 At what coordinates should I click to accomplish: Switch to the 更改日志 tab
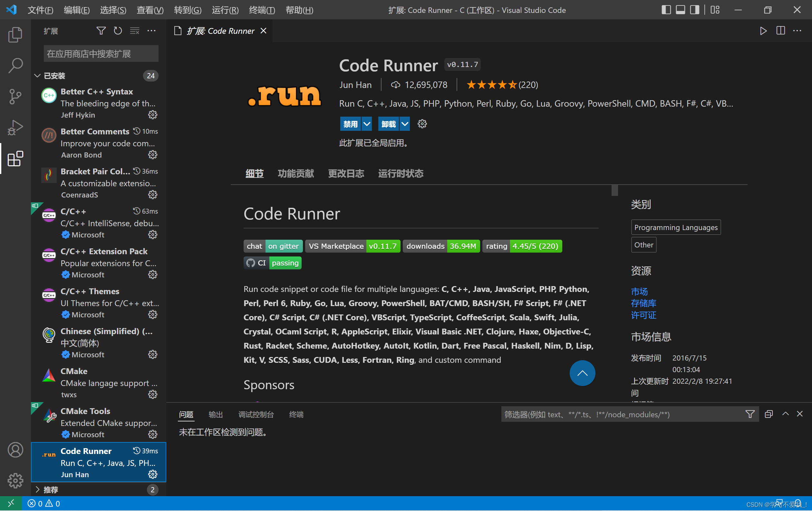(x=346, y=174)
